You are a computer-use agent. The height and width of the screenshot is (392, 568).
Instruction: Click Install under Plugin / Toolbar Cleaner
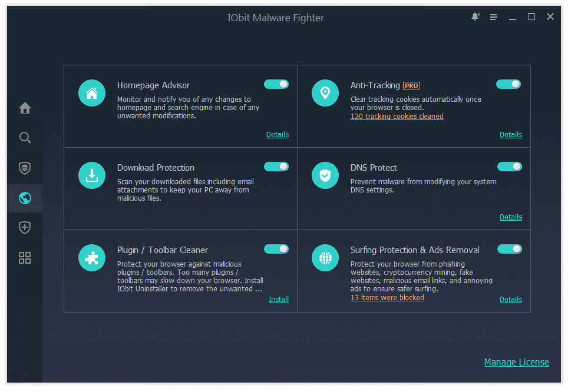[278, 300]
